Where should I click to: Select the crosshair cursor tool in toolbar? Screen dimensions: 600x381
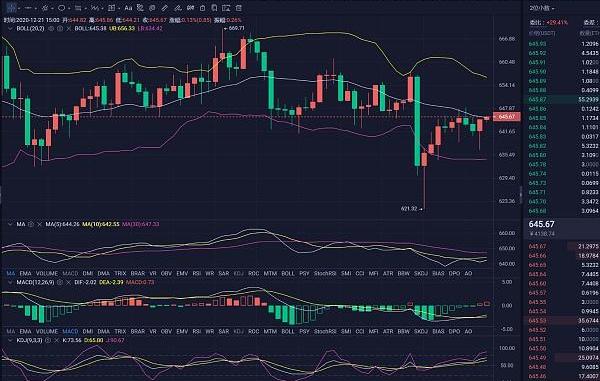[x=11, y=8]
